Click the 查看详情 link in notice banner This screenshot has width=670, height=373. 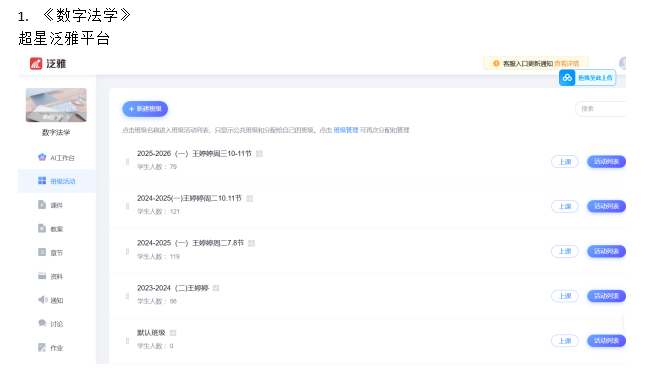[567, 64]
